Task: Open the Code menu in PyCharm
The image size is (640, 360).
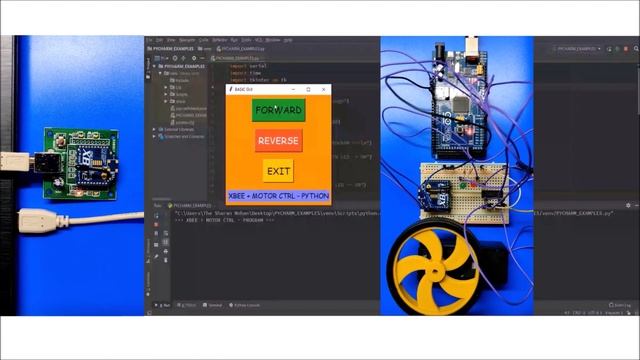Action: tap(204, 40)
